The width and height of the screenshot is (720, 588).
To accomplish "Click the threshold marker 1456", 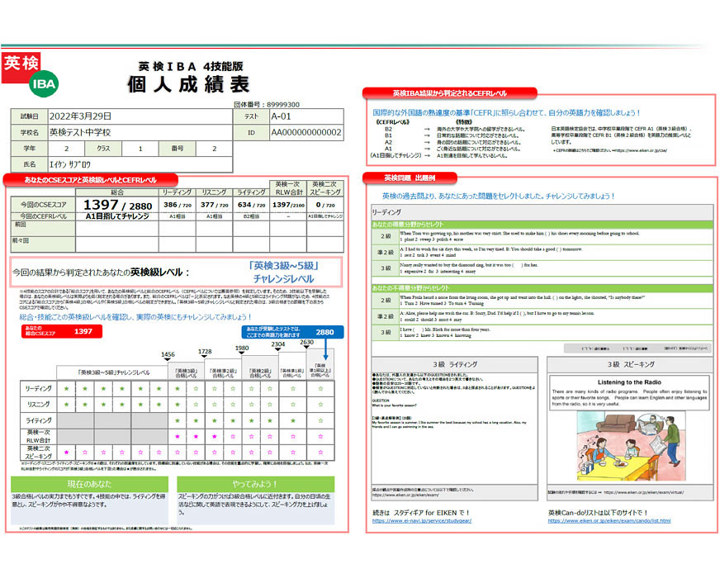I will [168, 354].
